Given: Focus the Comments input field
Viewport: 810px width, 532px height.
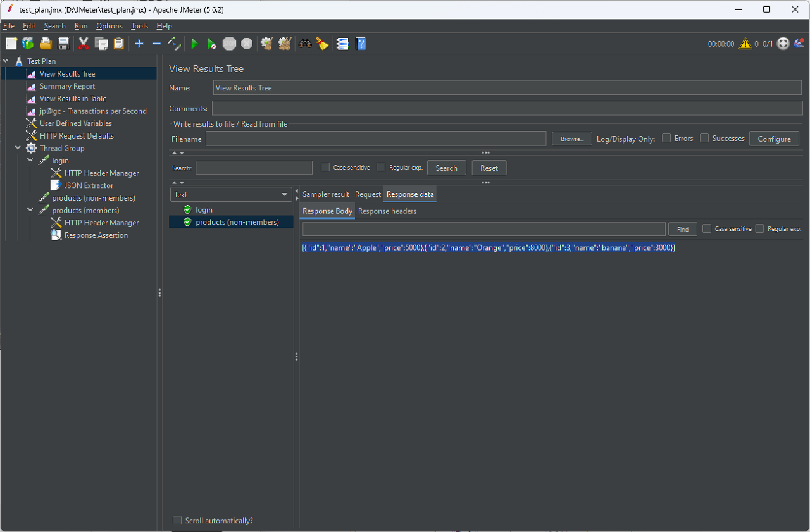Looking at the screenshot, I should coord(508,108).
